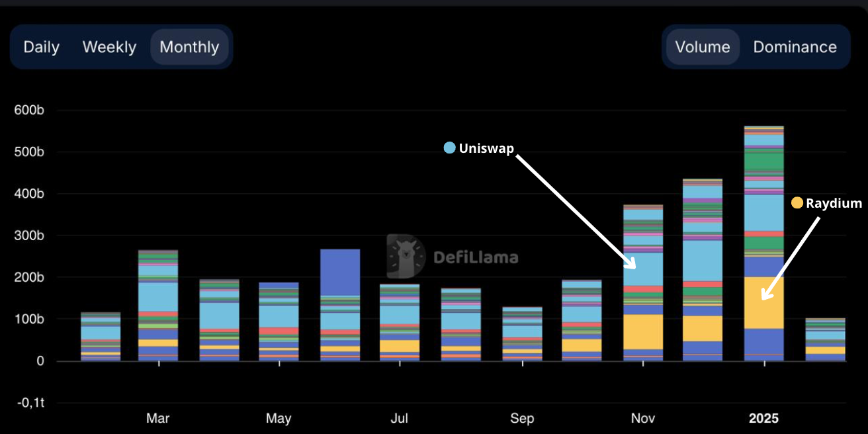Click the yellow Raydium segment in 2025 bar
Viewport: 868px width, 434px height.
[x=764, y=302]
